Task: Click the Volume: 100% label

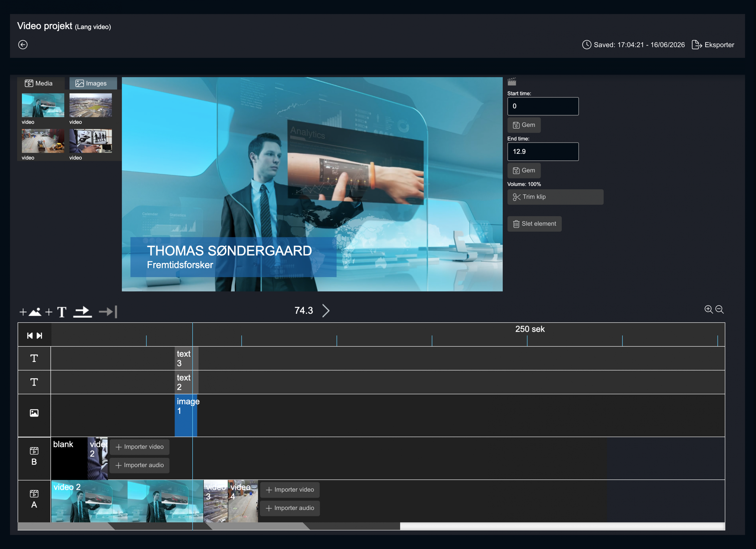Action: click(524, 184)
